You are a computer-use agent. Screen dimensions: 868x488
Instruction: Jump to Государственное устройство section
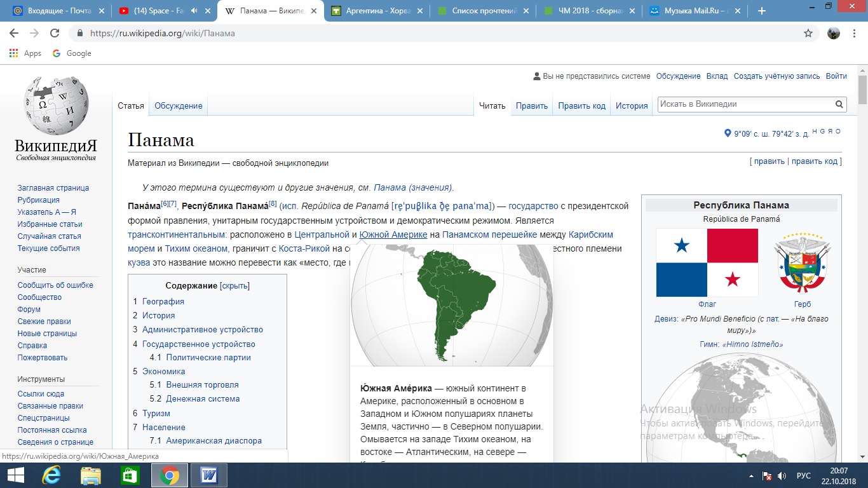(199, 344)
